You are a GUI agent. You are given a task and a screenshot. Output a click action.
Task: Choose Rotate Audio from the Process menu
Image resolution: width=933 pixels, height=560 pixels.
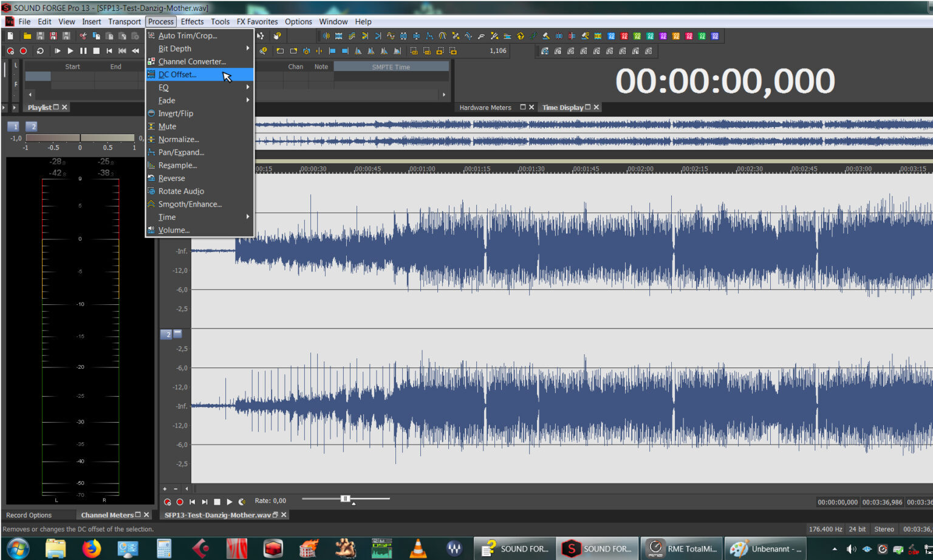(x=199, y=191)
